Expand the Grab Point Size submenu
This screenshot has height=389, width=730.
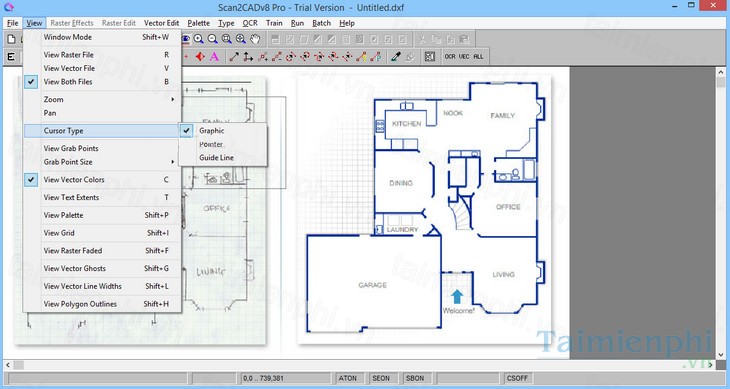[x=102, y=162]
